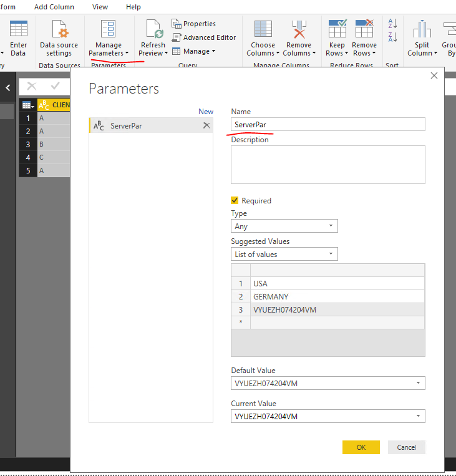Click the Cancel button
The image size is (456, 476).
[407, 447]
